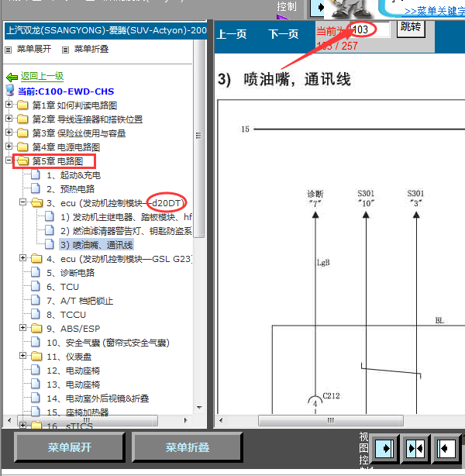Open 14、电动室外后视镜&折叠 page
The image size is (465, 476).
pyautogui.click(x=98, y=398)
